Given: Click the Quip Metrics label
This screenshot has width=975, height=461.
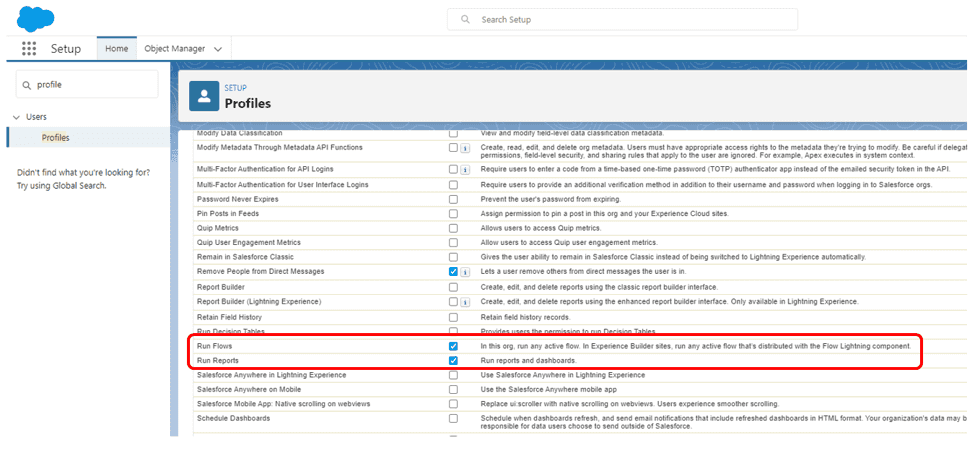Looking at the screenshot, I should [218, 228].
